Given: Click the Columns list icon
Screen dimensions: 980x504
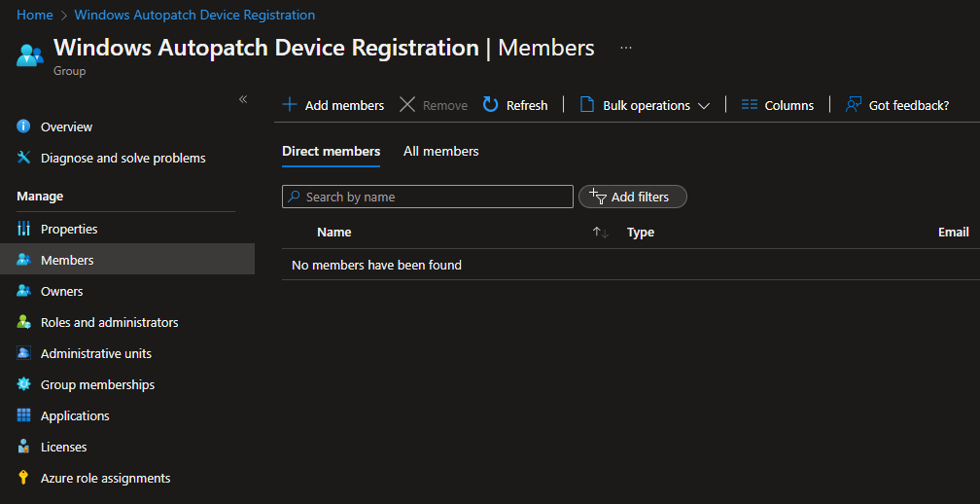Looking at the screenshot, I should 750,105.
